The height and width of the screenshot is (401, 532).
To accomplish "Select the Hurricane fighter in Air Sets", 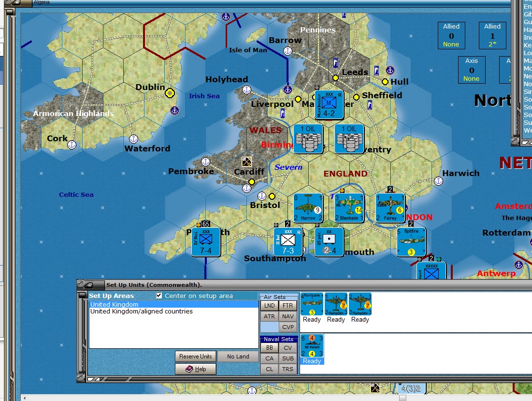I will pyautogui.click(x=312, y=304).
